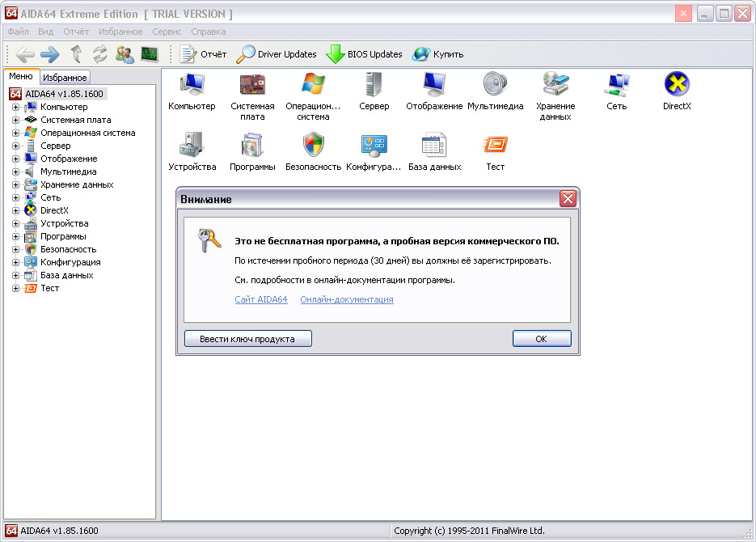756x542 pixels.
Task: Open the Системная плата icon in main pane
Action: [x=252, y=96]
